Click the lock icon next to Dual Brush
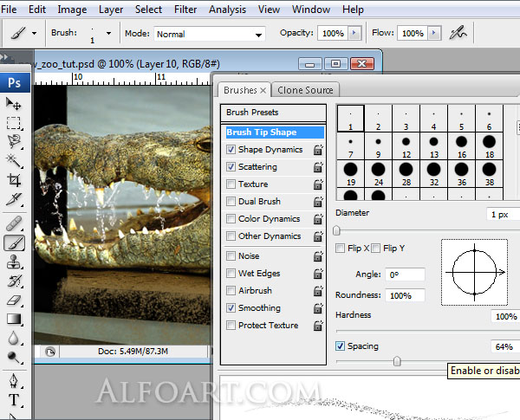 [x=318, y=202]
